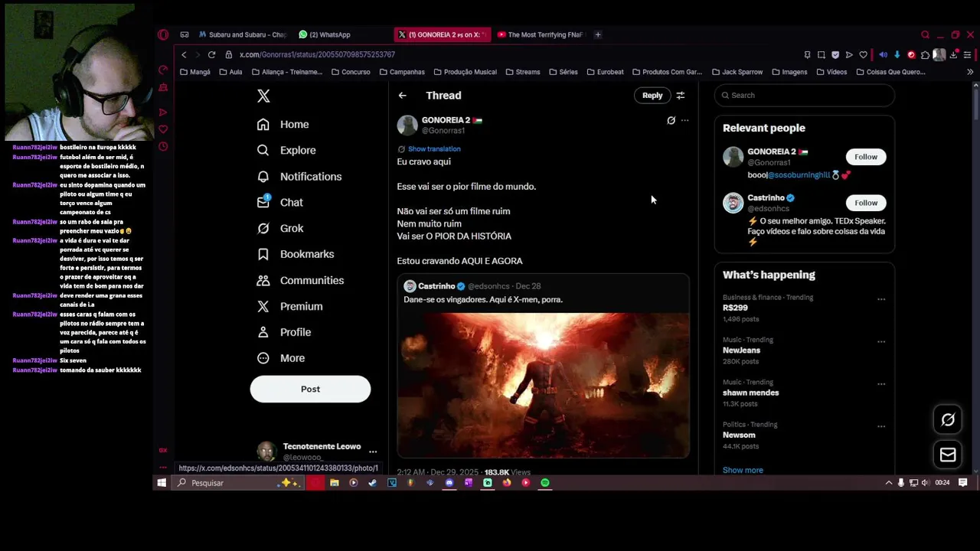Click Show translation link
Image resolution: width=980 pixels, height=551 pixels.
pos(434,148)
